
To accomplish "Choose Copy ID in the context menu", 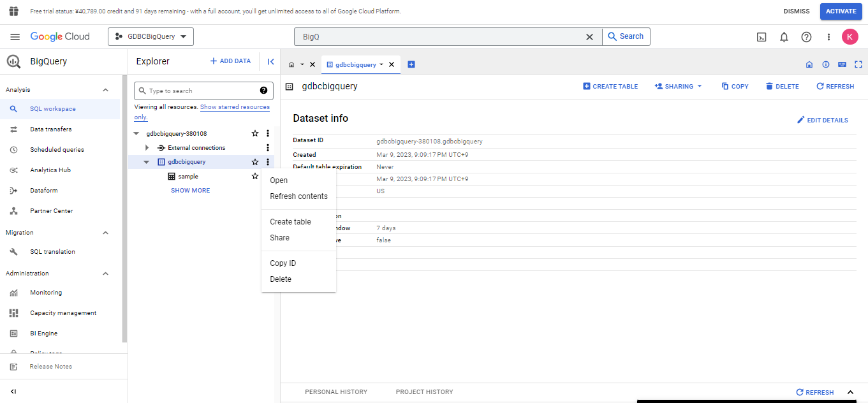I will pos(283,263).
